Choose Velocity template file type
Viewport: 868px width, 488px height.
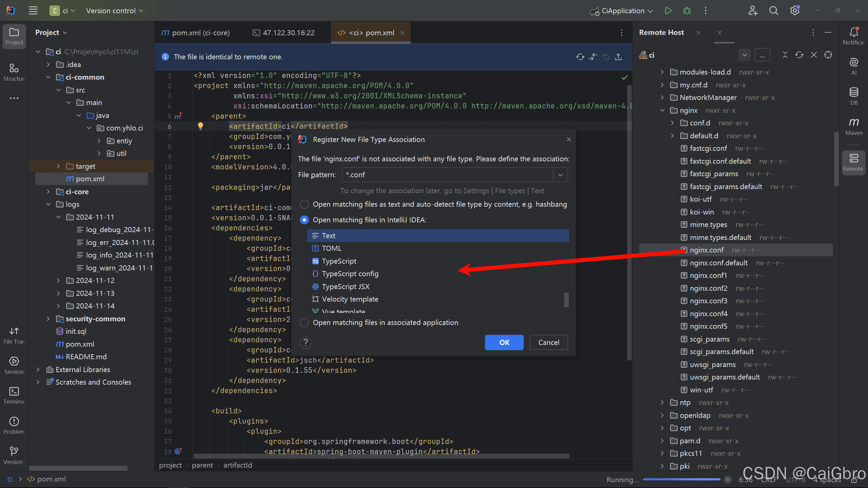(438, 299)
